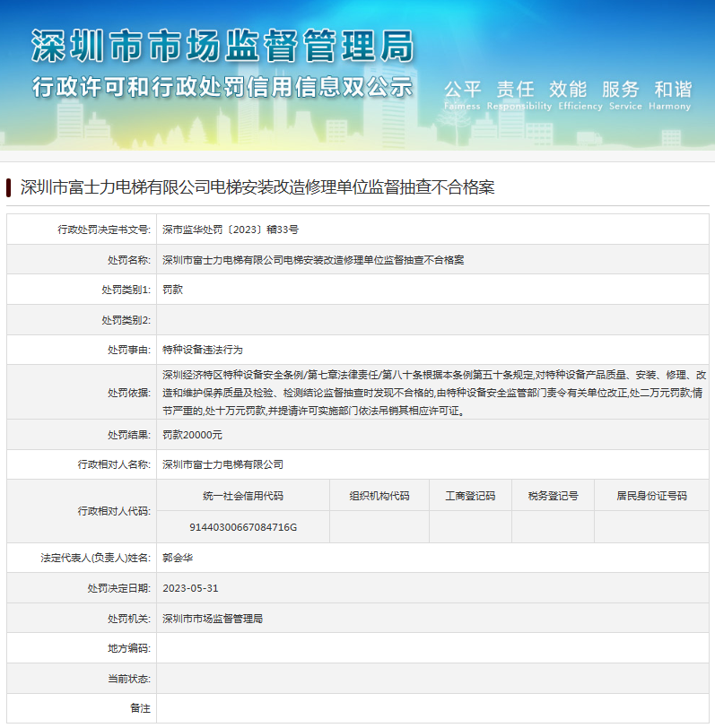
Task: Click the 行政相对人代码 label
Action: [114, 511]
